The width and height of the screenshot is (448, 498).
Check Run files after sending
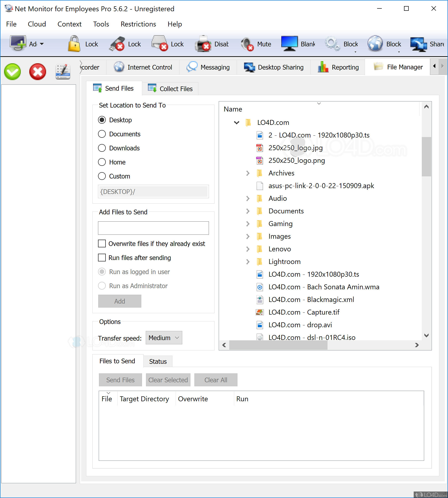point(102,257)
